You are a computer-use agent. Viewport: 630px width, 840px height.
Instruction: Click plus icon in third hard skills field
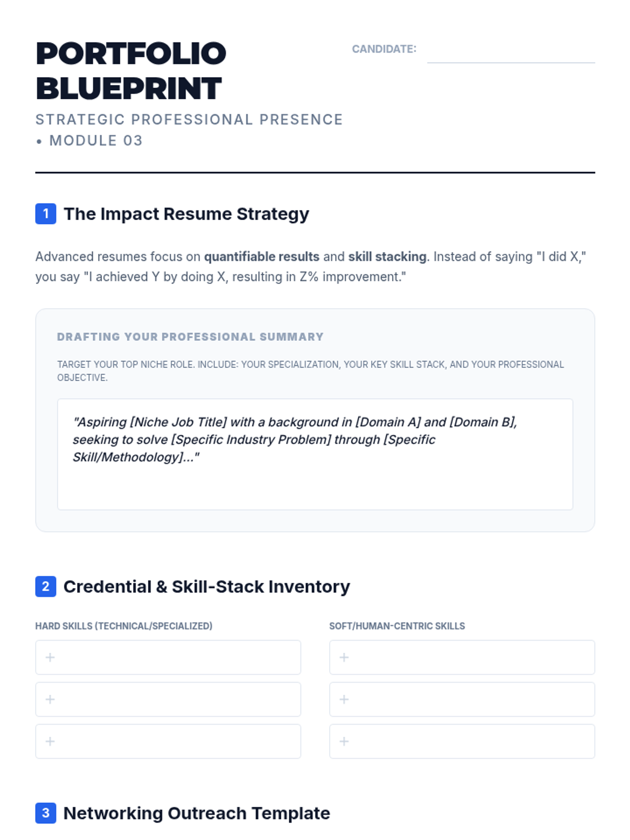tap(50, 741)
